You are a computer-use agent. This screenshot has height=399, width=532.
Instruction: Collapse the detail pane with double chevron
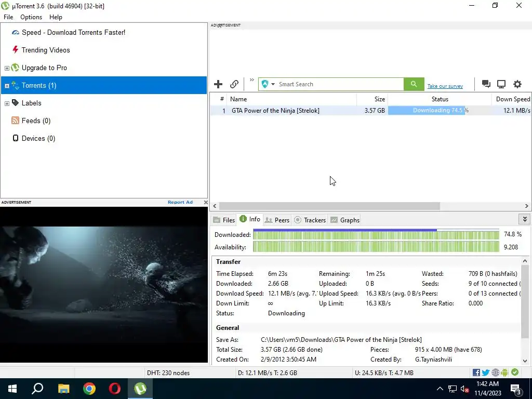pyautogui.click(x=525, y=219)
